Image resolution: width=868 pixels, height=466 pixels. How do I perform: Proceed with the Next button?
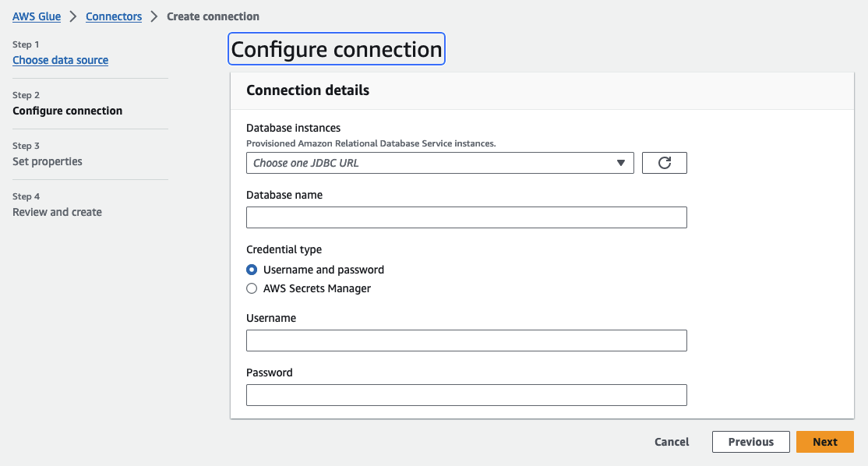824,441
